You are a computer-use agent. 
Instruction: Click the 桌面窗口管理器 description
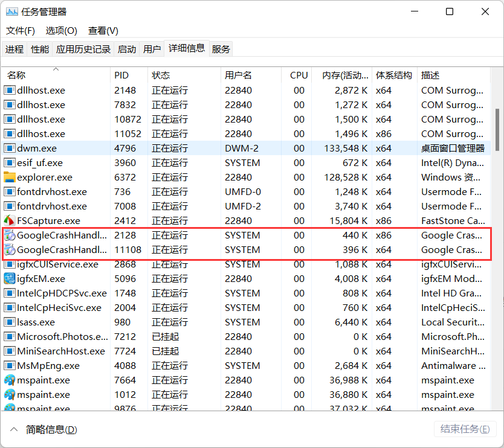pyautogui.click(x=453, y=149)
